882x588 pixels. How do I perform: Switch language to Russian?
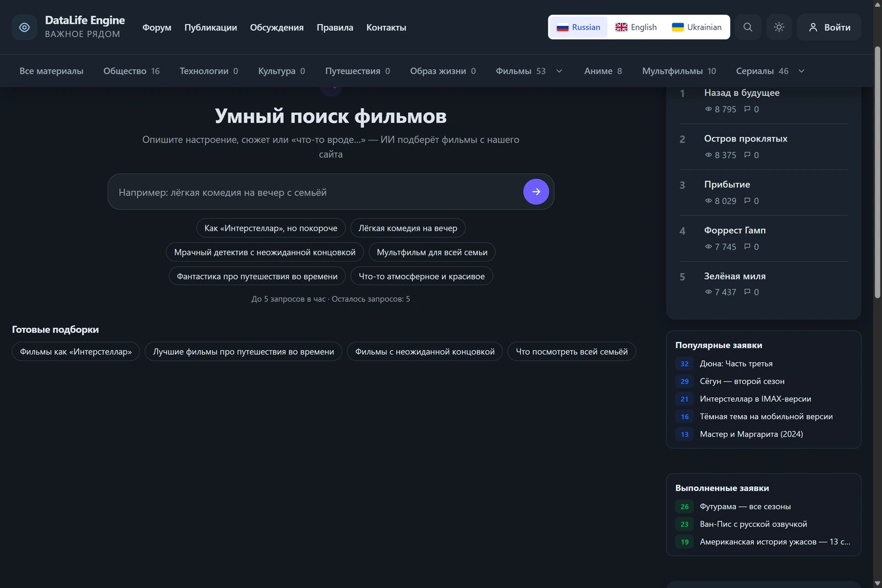click(578, 27)
